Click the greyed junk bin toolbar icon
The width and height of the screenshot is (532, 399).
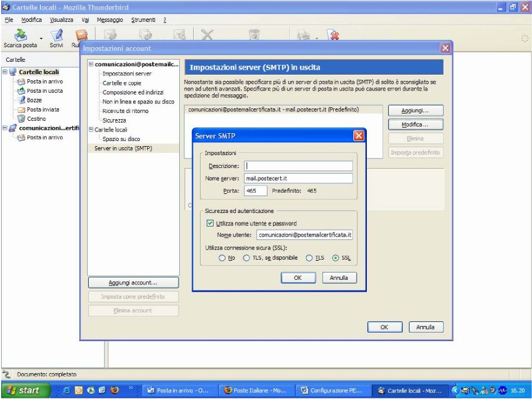(x=254, y=35)
